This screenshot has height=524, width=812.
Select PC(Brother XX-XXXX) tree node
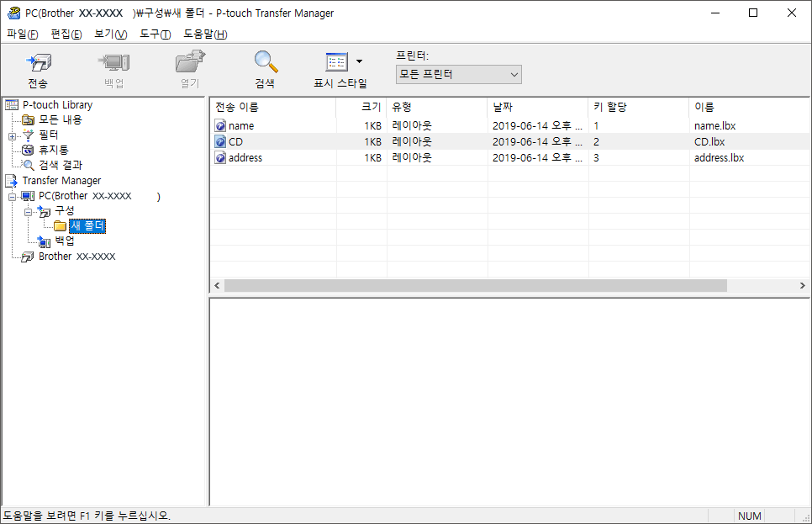click(99, 196)
